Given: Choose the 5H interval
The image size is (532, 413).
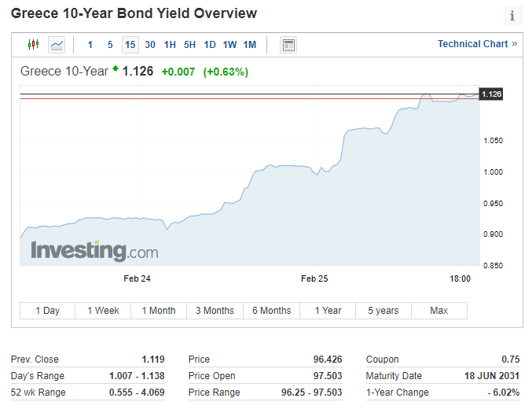Looking at the screenshot, I should (x=189, y=45).
